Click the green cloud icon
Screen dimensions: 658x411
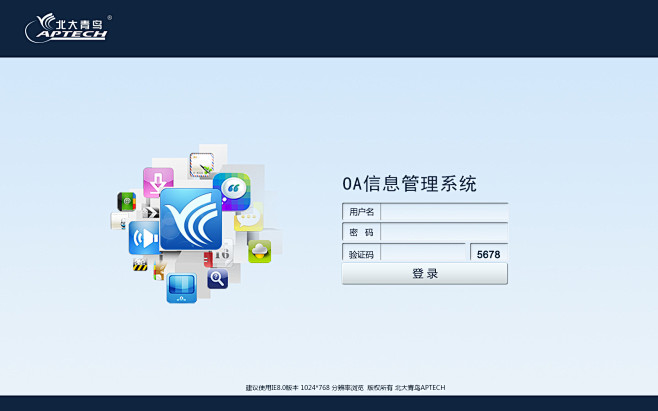point(260,251)
